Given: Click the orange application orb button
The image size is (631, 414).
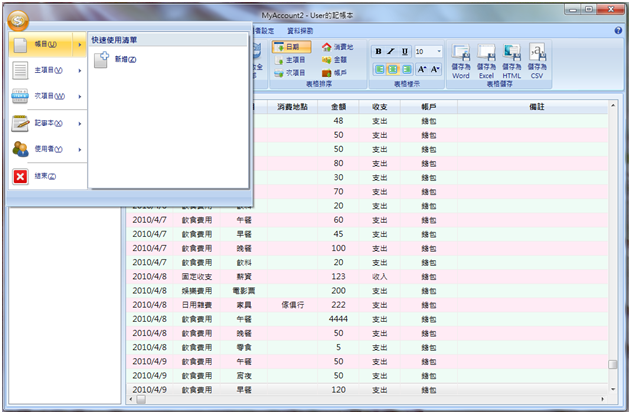Looking at the screenshot, I should (x=18, y=20).
